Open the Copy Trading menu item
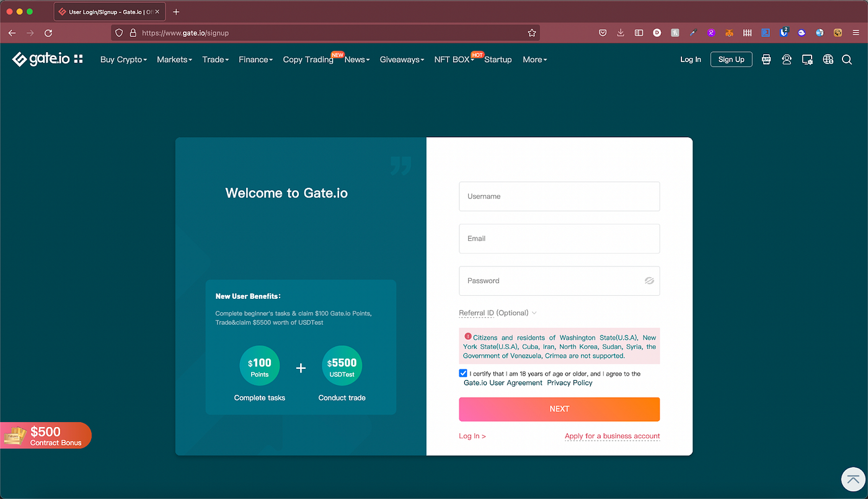The width and height of the screenshot is (868, 499). tap(308, 60)
